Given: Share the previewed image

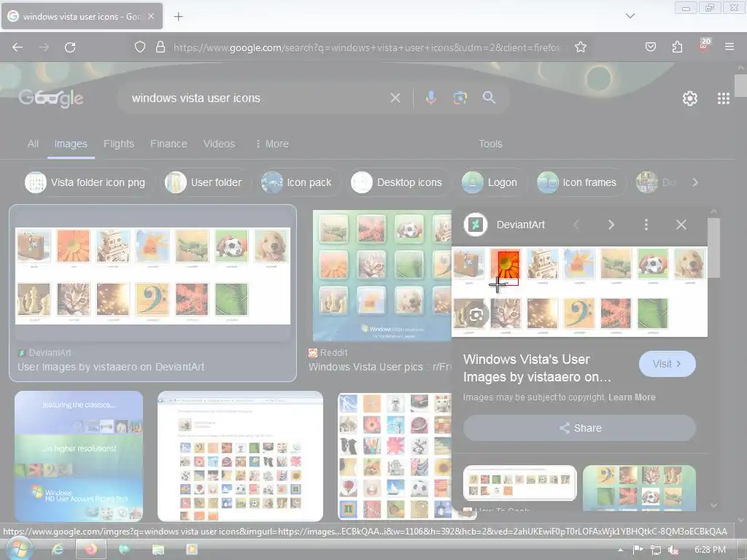Looking at the screenshot, I should (579, 428).
